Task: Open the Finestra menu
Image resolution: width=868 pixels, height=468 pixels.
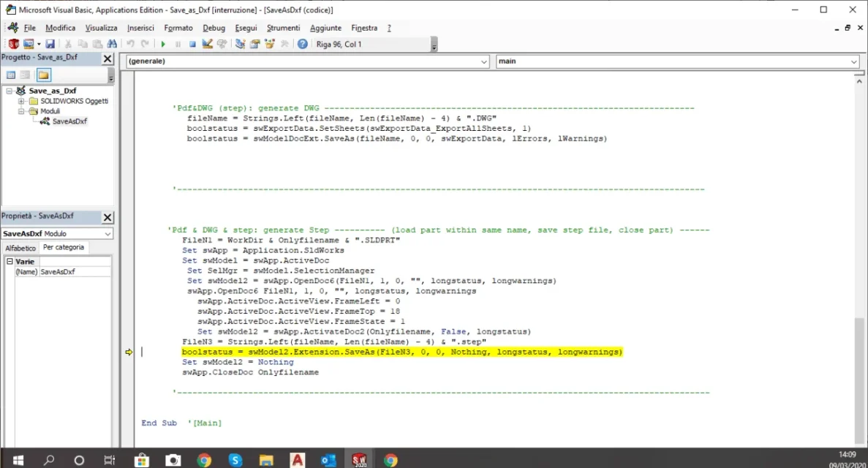Action: [364, 28]
